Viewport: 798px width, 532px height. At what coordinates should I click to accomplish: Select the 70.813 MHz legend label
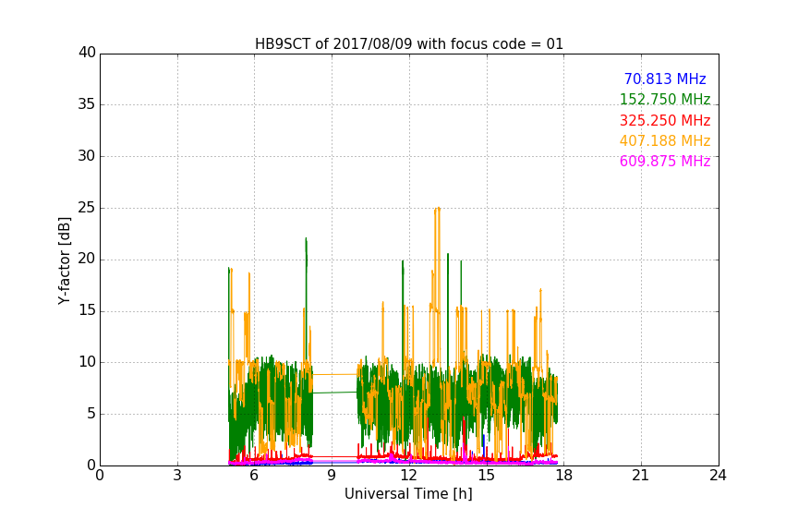(x=665, y=79)
